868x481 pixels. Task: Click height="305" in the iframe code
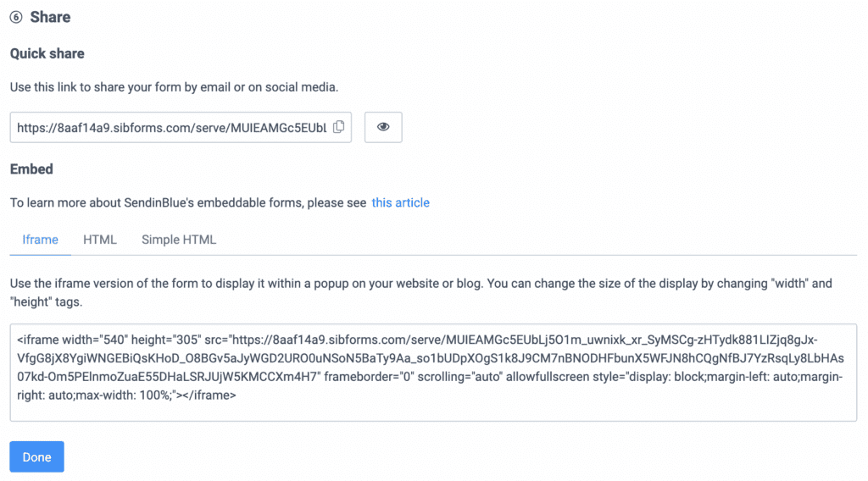click(x=166, y=340)
